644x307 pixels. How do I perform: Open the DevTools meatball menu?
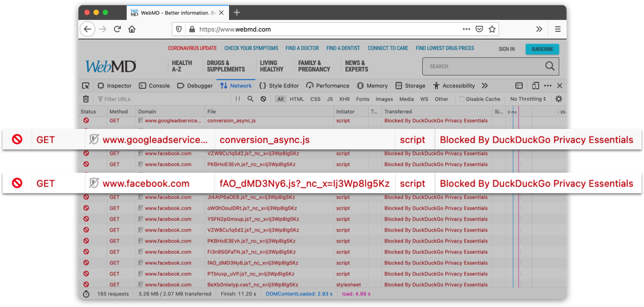[548, 86]
